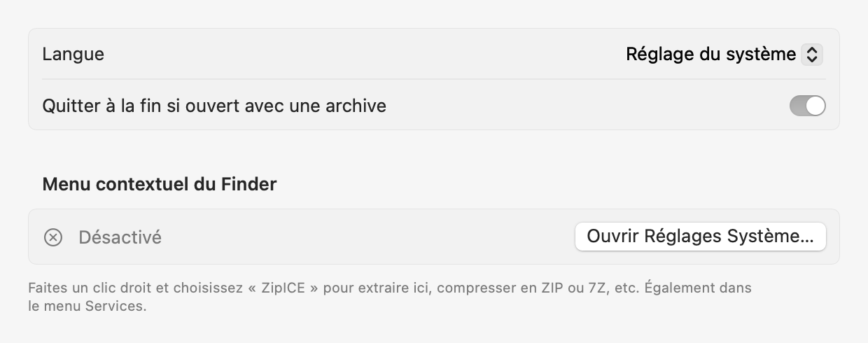Open Ouvrir Réglages Système… button
Image resolution: width=868 pixels, height=343 pixels.
(700, 237)
